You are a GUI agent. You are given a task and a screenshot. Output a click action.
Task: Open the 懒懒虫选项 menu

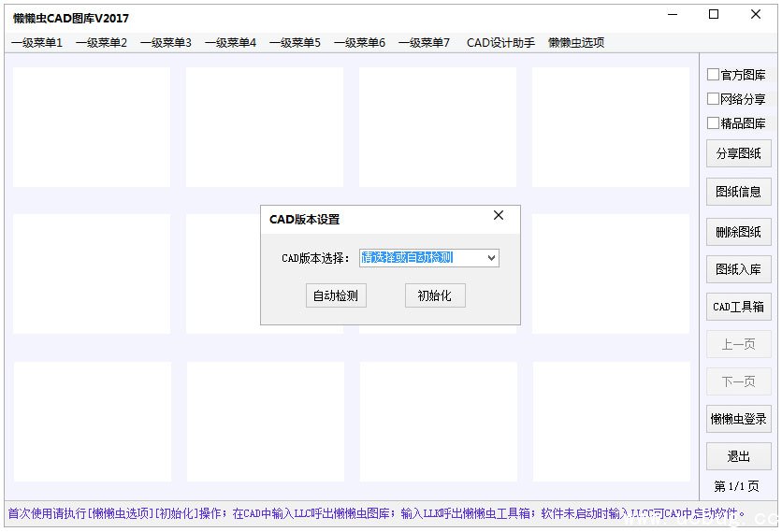(575, 43)
